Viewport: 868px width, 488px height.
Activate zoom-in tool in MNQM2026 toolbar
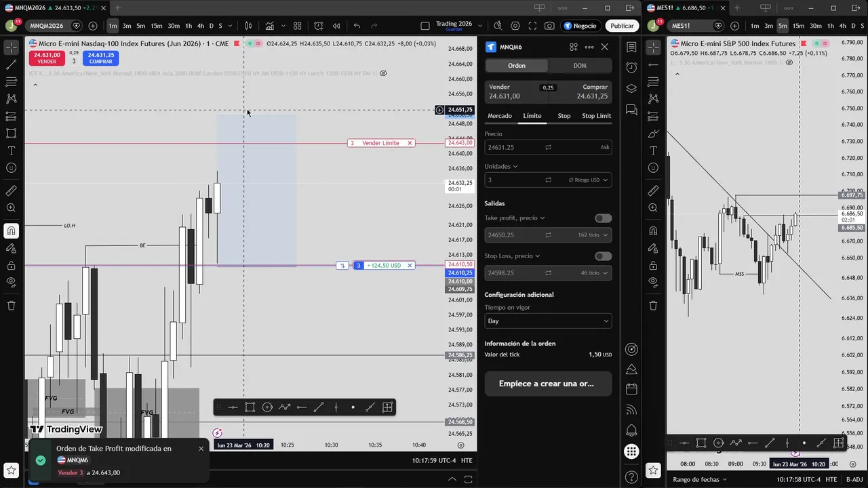click(x=11, y=208)
